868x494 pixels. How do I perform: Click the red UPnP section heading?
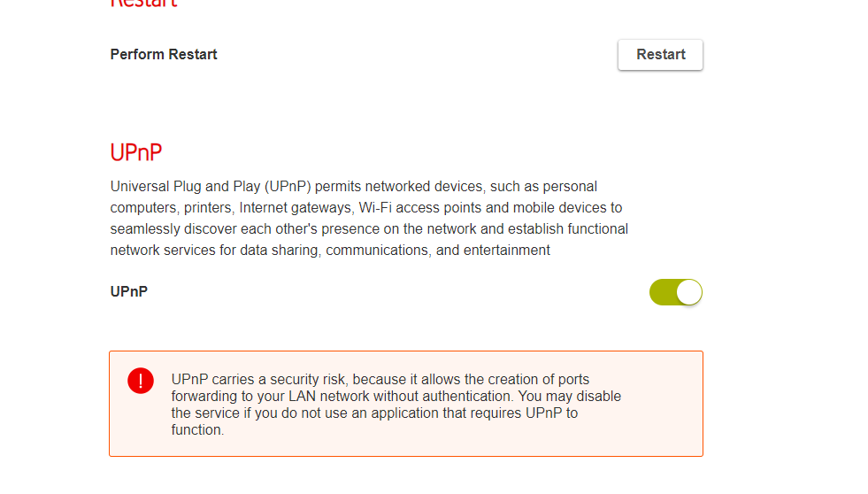click(136, 152)
